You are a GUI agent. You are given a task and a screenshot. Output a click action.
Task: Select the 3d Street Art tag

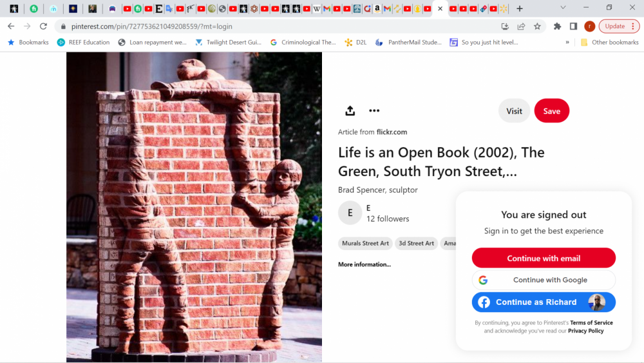click(x=416, y=243)
